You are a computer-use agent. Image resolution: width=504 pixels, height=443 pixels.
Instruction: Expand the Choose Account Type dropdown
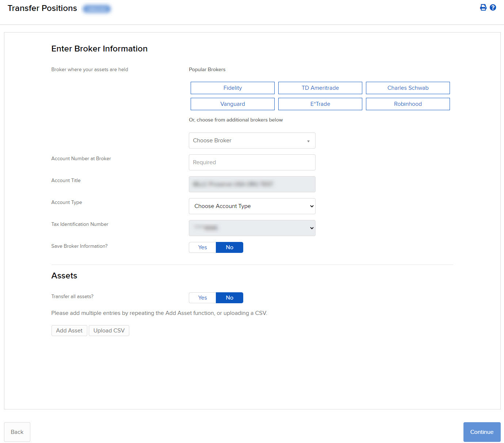pos(252,206)
